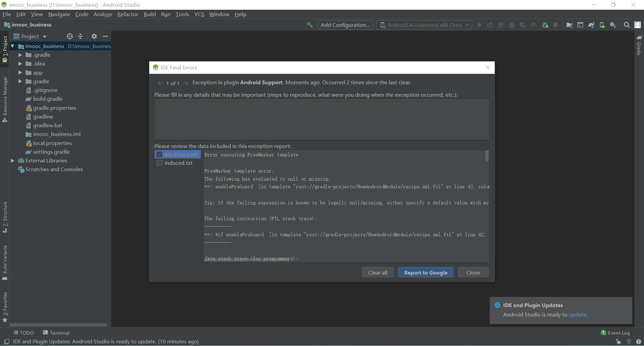Image resolution: width=644 pixels, height=346 pixels.
Task: Click the stack trace vertical scrollbar thumb
Action: pyautogui.click(x=487, y=156)
